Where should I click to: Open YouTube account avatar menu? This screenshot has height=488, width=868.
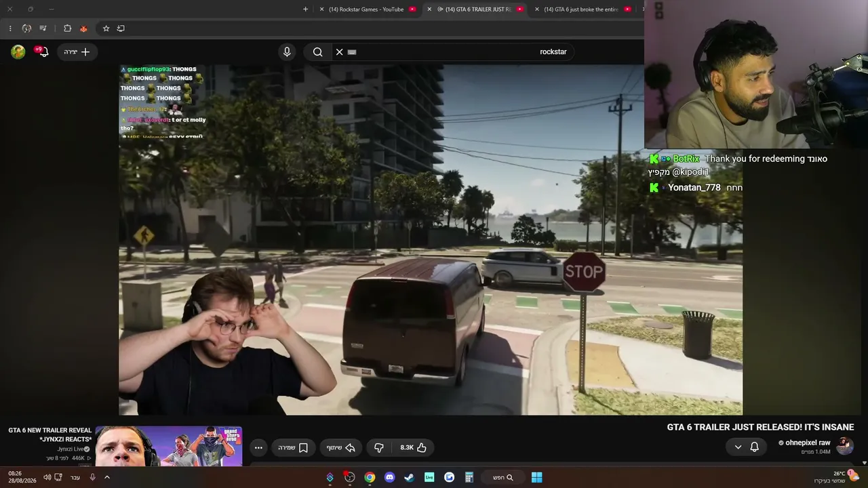(18, 52)
